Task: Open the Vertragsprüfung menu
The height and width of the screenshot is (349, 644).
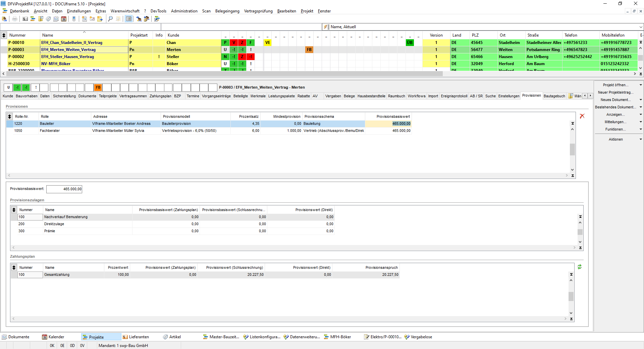Action: [258, 11]
